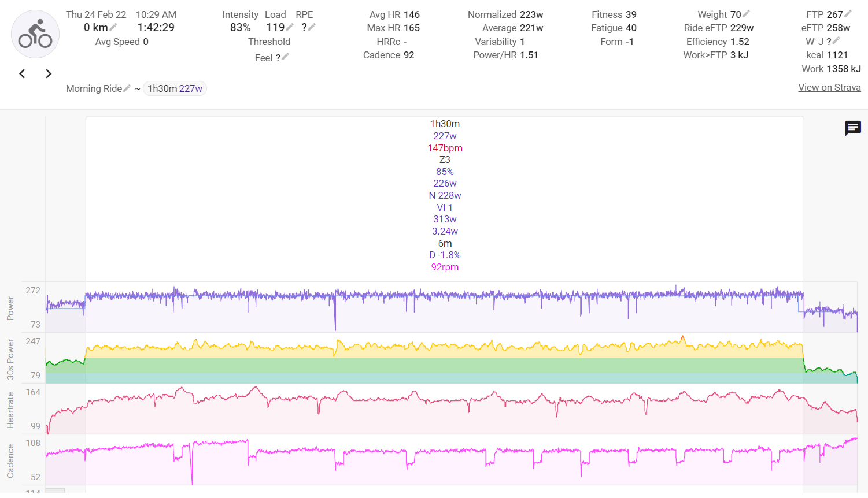Go to the next activity arrow

tap(49, 73)
